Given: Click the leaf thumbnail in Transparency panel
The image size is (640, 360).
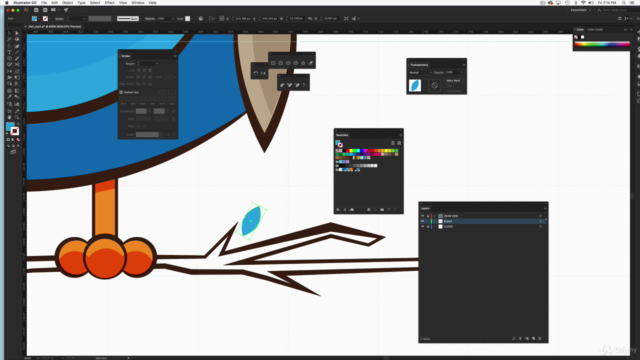Looking at the screenshot, I should 415,85.
